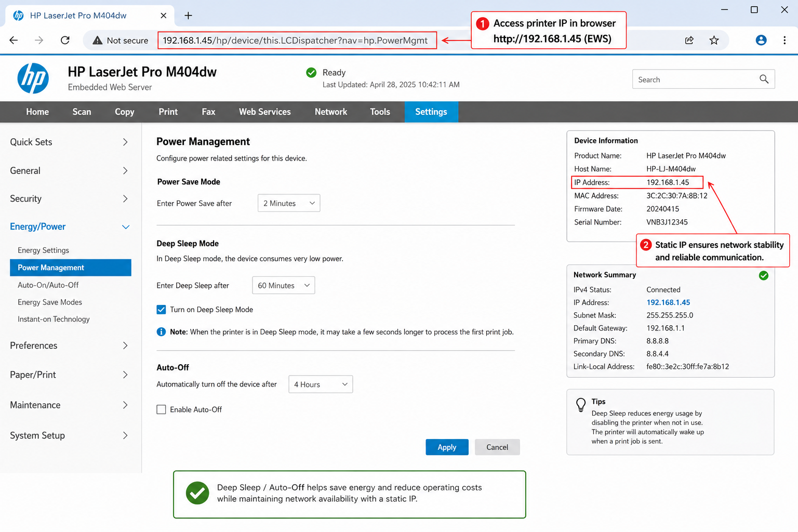
Task: Click host name HP-LJ-M404dw
Action: 671,169
